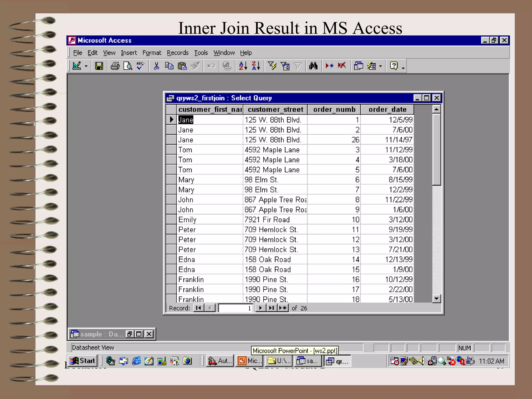Sort Ascending with the A-Z icon
The width and height of the screenshot is (532, 399).
tap(243, 66)
